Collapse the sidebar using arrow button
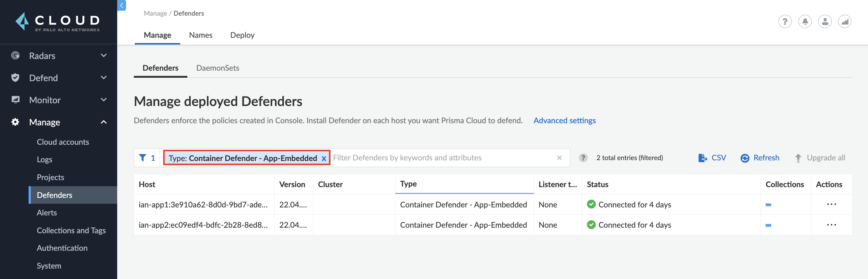868x279 pixels. click(121, 5)
